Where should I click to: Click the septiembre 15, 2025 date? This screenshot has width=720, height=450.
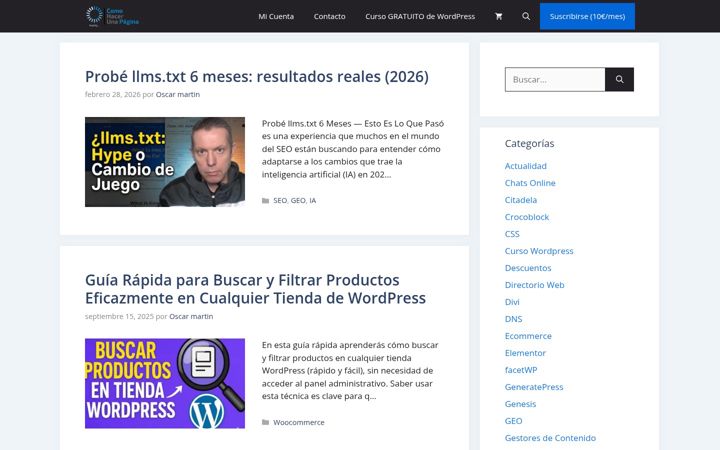click(x=119, y=316)
